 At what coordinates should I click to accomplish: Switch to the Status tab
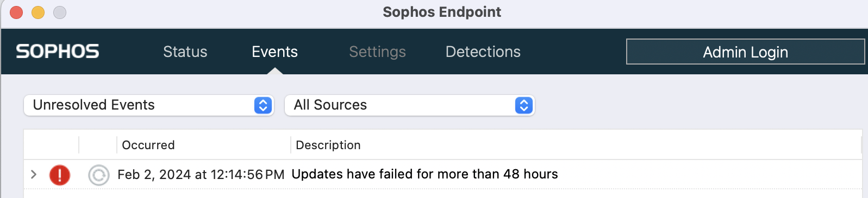click(185, 52)
